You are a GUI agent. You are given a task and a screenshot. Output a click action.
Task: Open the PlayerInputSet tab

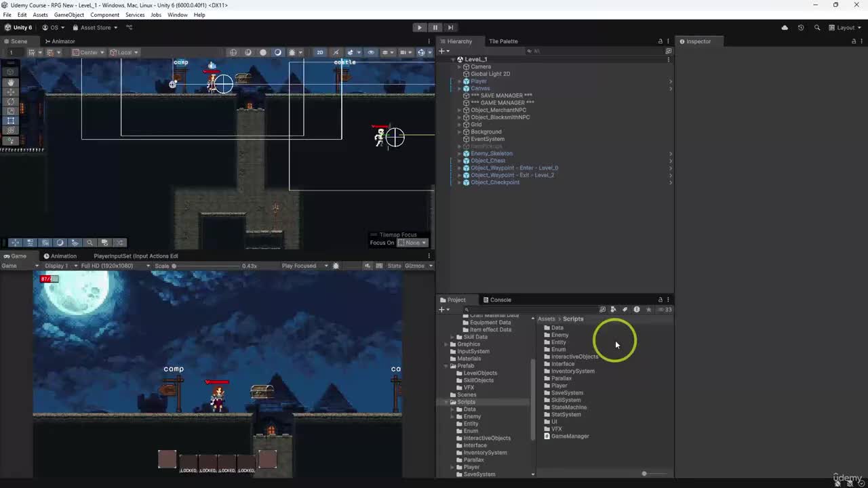point(136,256)
